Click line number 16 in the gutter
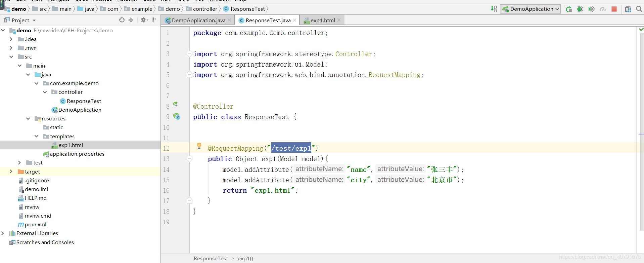 [166, 190]
